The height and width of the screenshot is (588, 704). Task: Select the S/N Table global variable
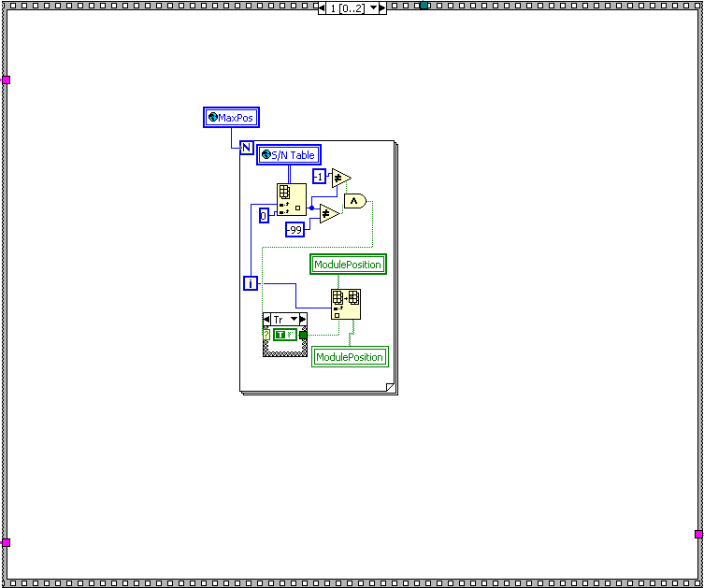click(289, 155)
